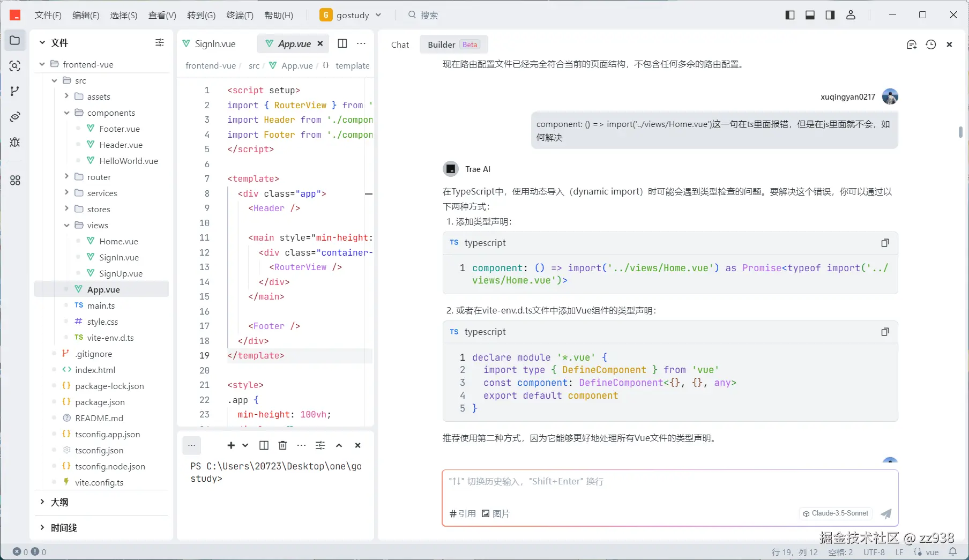Open terminal tab overflow ellipsis button
This screenshot has width=969, height=560.
191,445
